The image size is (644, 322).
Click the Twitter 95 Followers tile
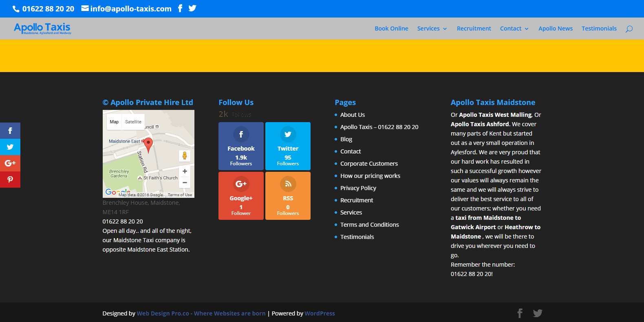[x=288, y=146]
